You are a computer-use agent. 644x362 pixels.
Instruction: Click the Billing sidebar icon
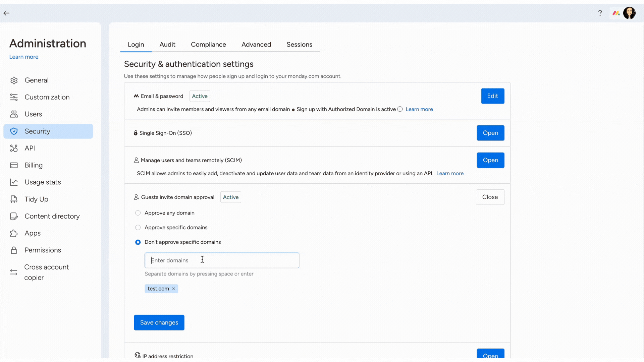coord(14,165)
